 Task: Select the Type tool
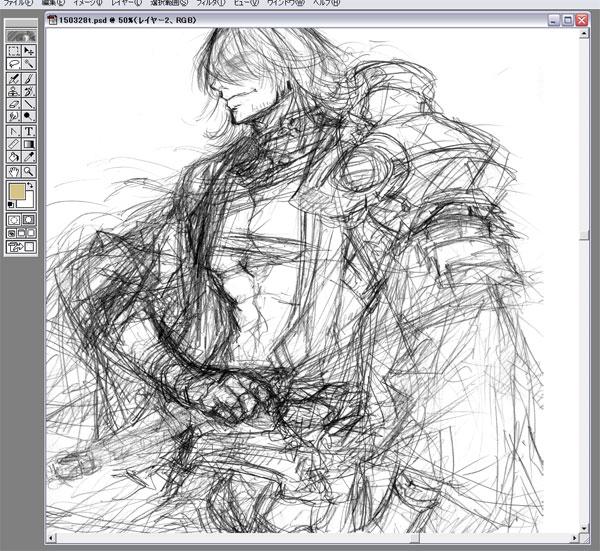(x=29, y=132)
